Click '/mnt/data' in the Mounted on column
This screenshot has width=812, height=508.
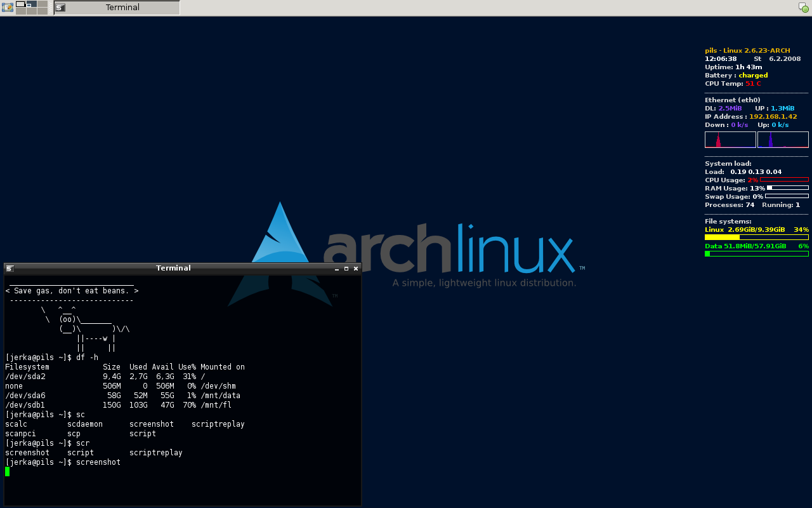click(x=220, y=396)
